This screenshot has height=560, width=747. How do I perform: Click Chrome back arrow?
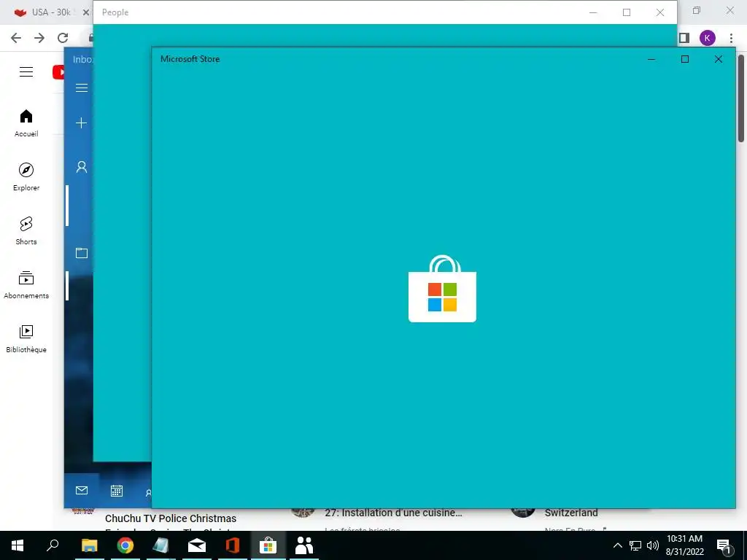point(16,38)
